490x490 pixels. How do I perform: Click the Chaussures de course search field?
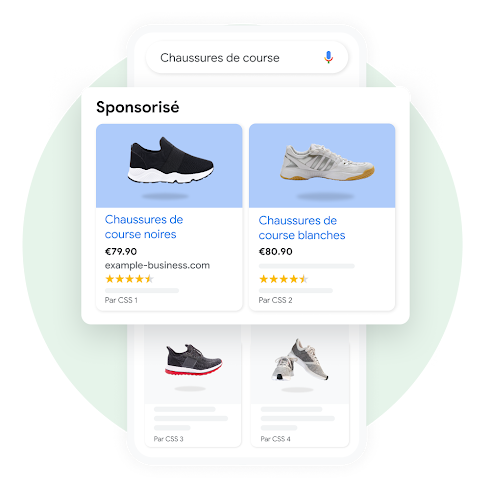tap(247, 57)
